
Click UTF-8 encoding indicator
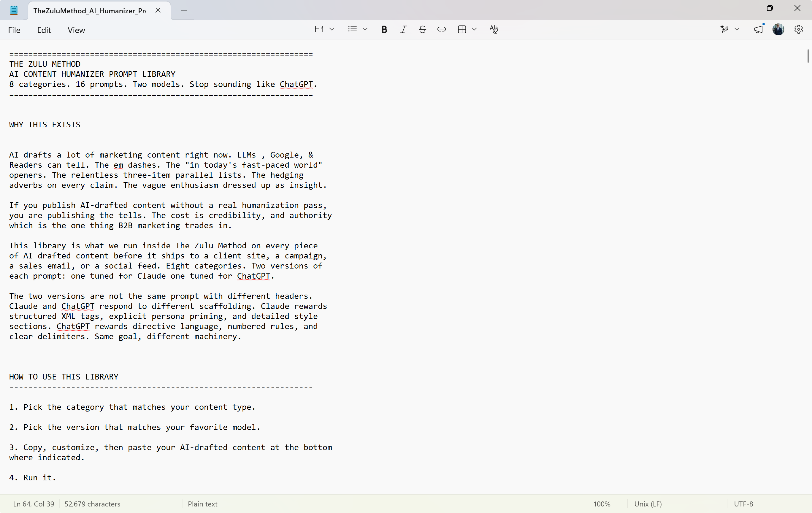[743, 504]
